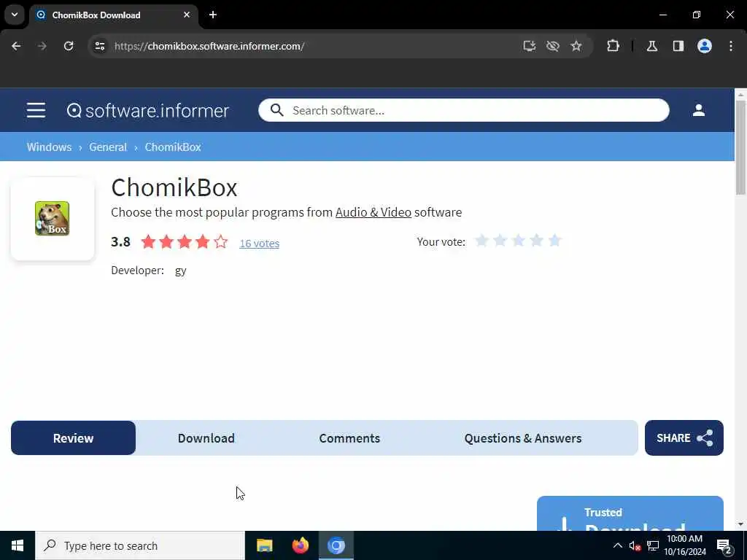The height and width of the screenshot is (560, 747).
Task: Go back using browser back arrow
Action: 16,46
